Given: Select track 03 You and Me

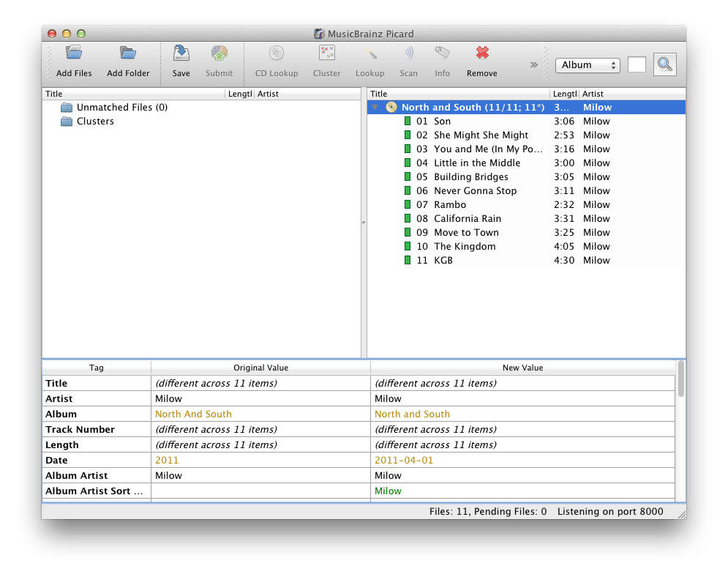Looking at the screenshot, I should coord(527,149).
